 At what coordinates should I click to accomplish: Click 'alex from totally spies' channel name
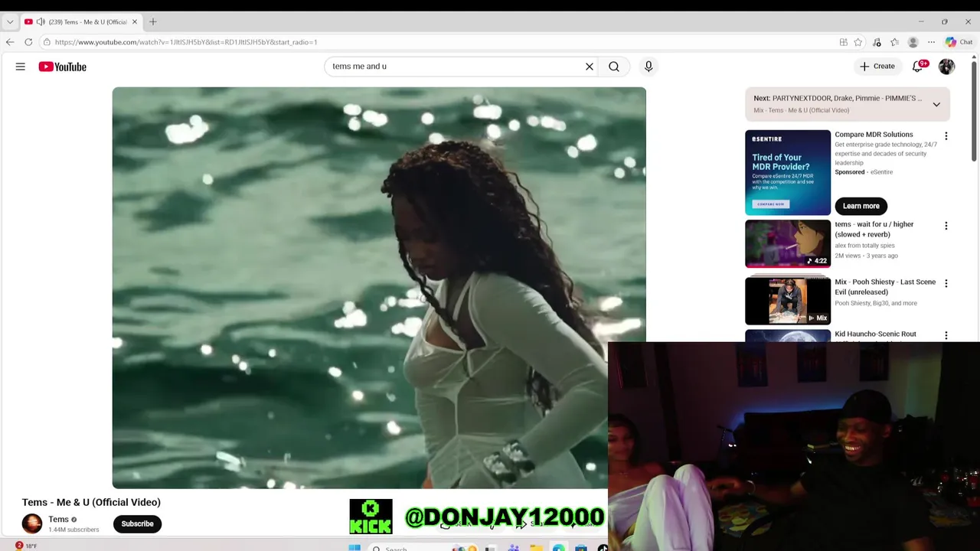864,246
